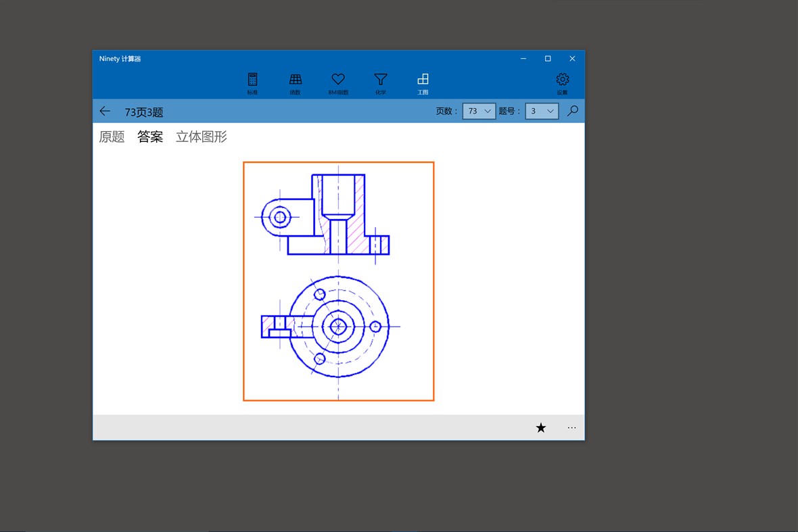Select the 标准 calculator icon

252,82
